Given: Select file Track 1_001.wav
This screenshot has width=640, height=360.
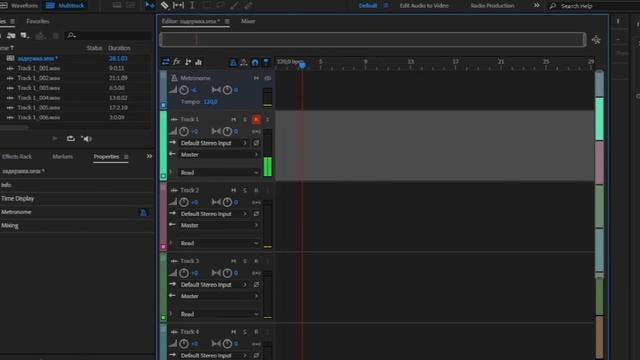Looking at the screenshot, I should (x=39, y=68).
